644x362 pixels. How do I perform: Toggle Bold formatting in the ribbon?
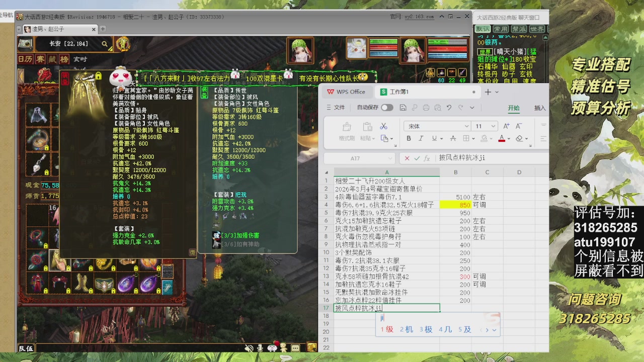pos(409,138)
